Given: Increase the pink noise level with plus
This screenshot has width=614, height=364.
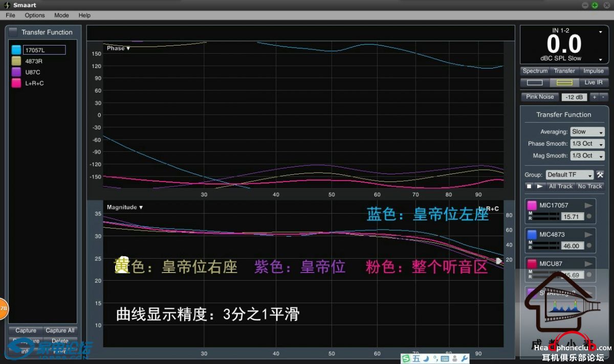Looking at the screenshot, I should pyautogui.click(x=594, y=97).
